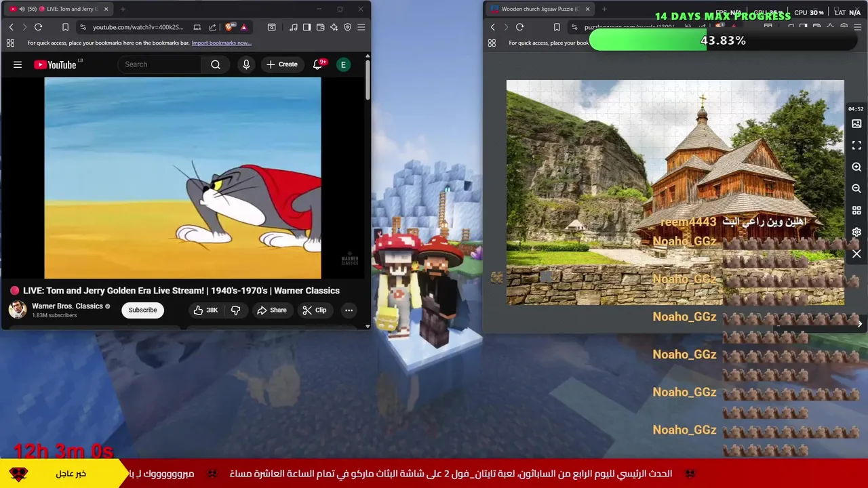Click the share icon in YouTube address bar
Image resolution: width=868 pixels, height=488 pixels.
click(x=212, y=27)
